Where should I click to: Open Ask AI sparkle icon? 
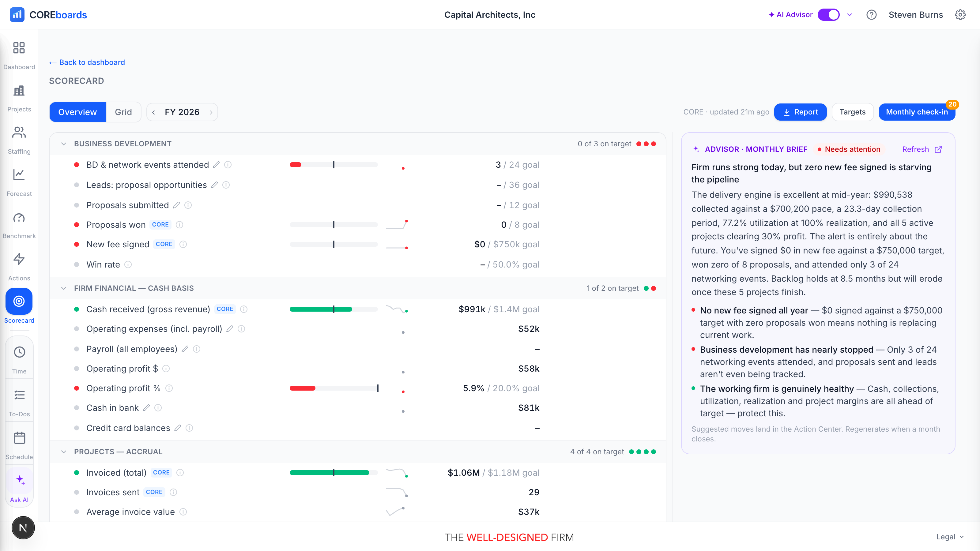(20, 480)
